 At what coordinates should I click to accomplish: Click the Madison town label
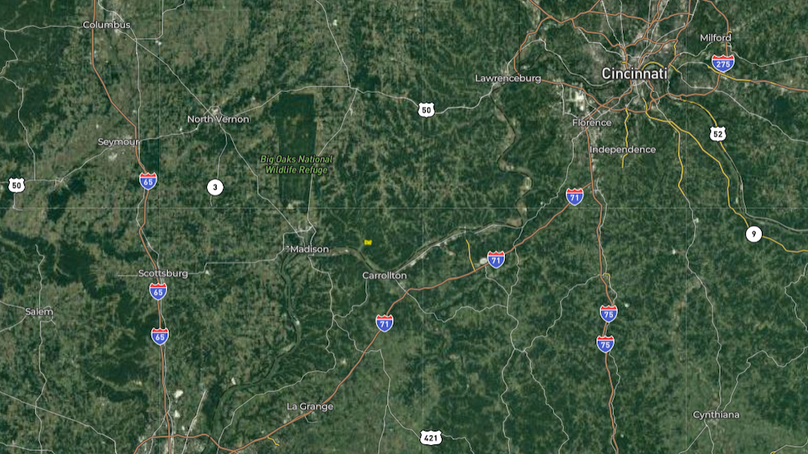tap(309, 249)
